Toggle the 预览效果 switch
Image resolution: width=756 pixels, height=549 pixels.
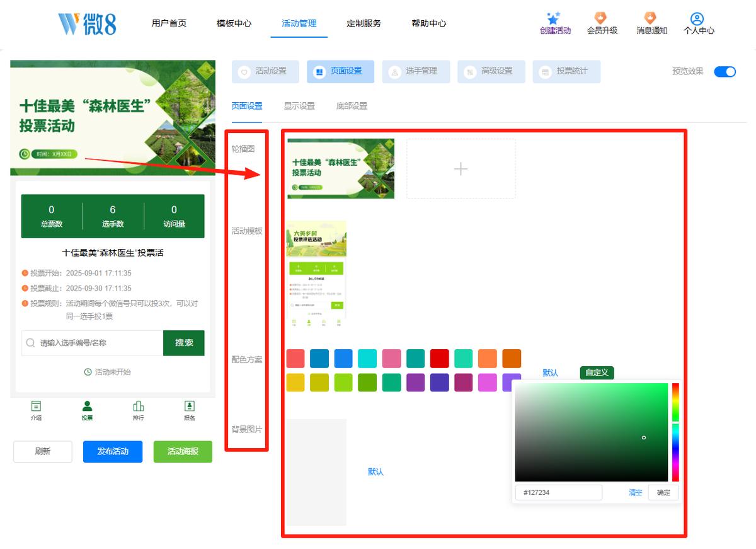(x=724, y=72)
